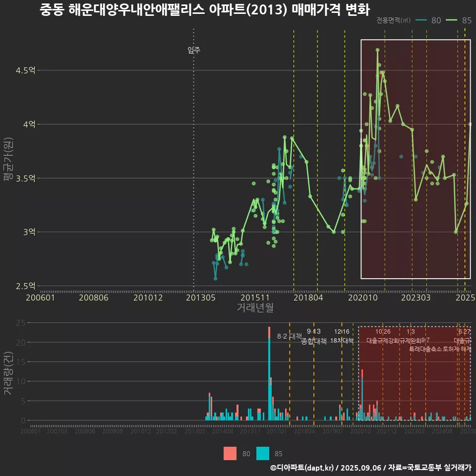Click '202406' on the volume chart x-axis
Viewport: 476px width, 476px height.
pyautogui.click(x=442, y=431)
